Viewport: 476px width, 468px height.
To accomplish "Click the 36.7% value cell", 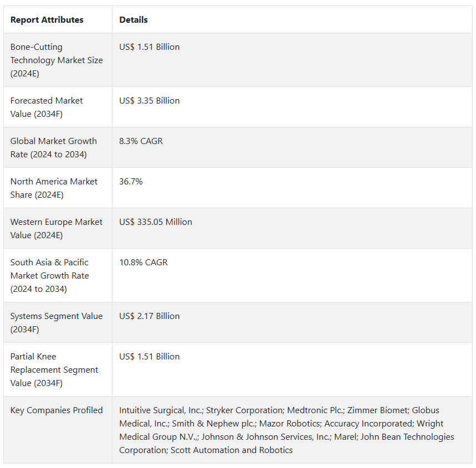I will point(131,182).
